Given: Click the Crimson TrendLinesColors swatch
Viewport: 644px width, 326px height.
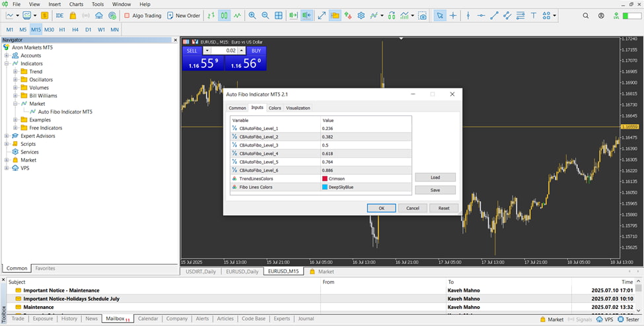Looking at the screenshot, I should 325,179.
